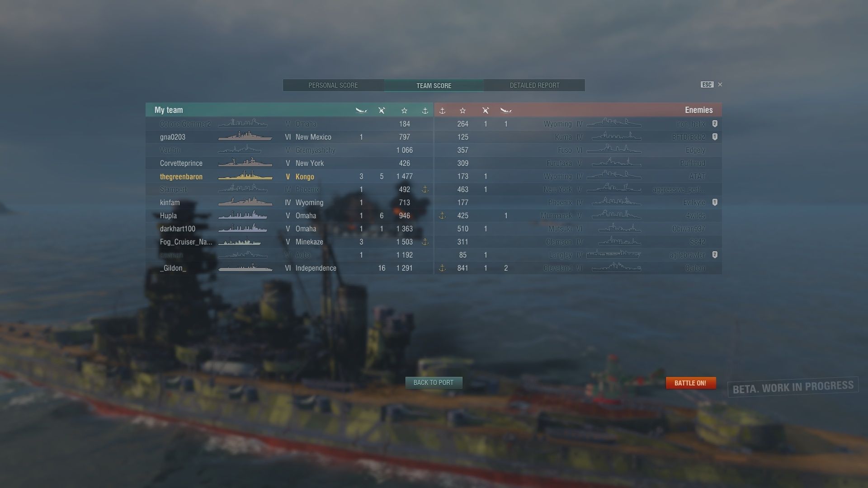Image resolution: width=868 pixels, height=488 pixels.
Task: Select thegreenbaron's Kongo row
Action: pyautogui.click(x=289, y=176)
